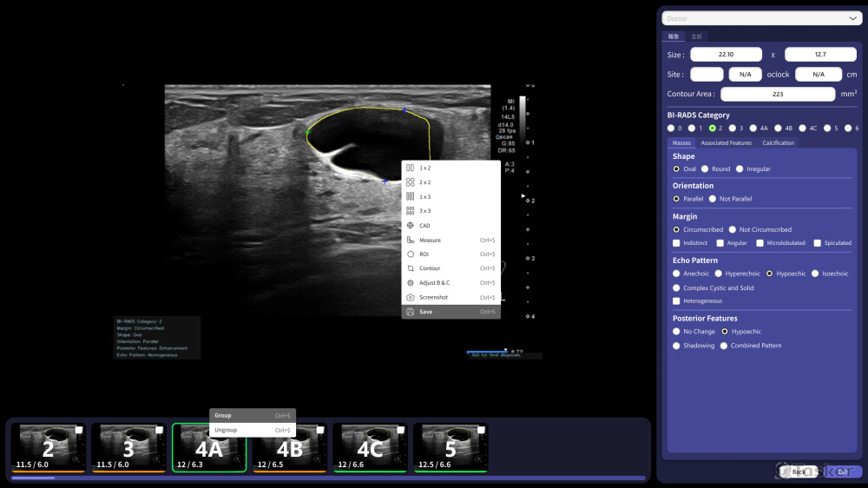Open the Calcification tab
The image size is (868, 488).
(778, 142)
